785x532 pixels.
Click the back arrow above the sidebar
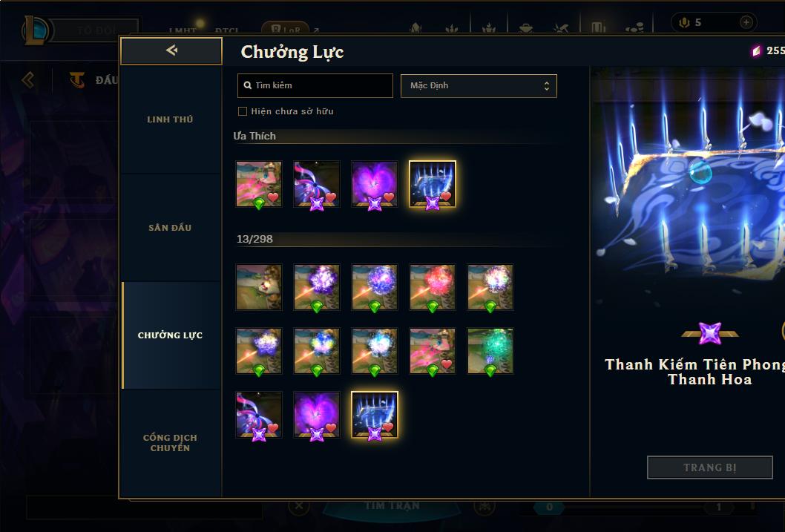pos(171,50)
